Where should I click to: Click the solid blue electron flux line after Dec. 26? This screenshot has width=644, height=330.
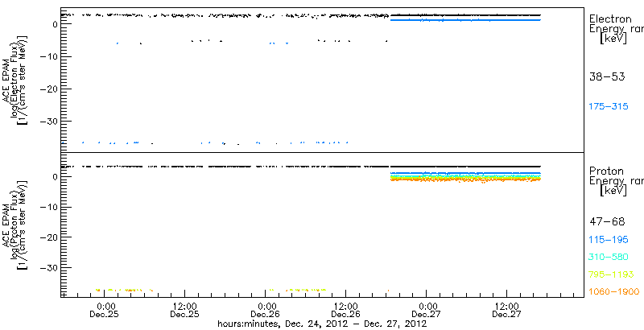tap(465, 19)
